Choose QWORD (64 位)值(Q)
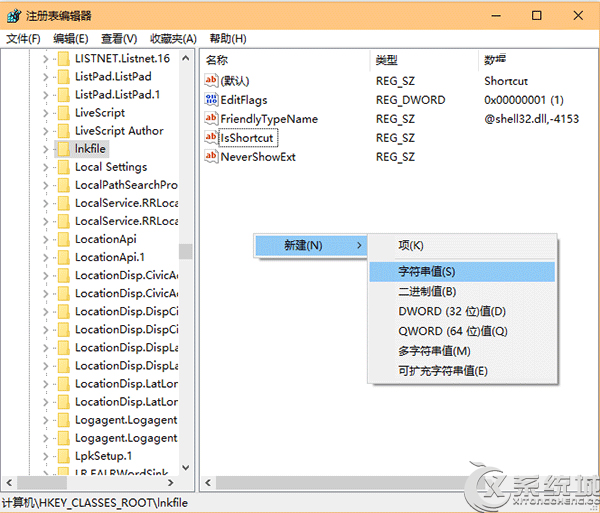 pos(462,331)
